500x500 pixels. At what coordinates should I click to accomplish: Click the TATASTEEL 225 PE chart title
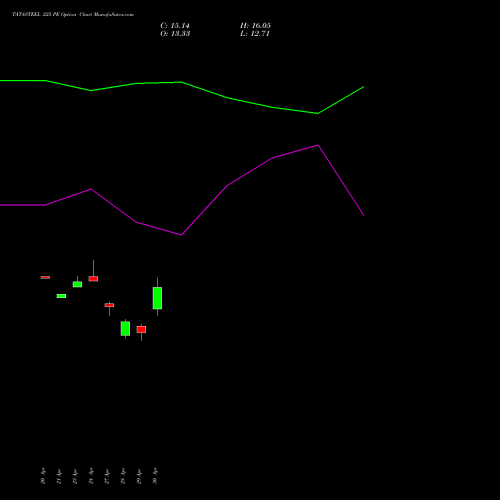tap(73, 15)
